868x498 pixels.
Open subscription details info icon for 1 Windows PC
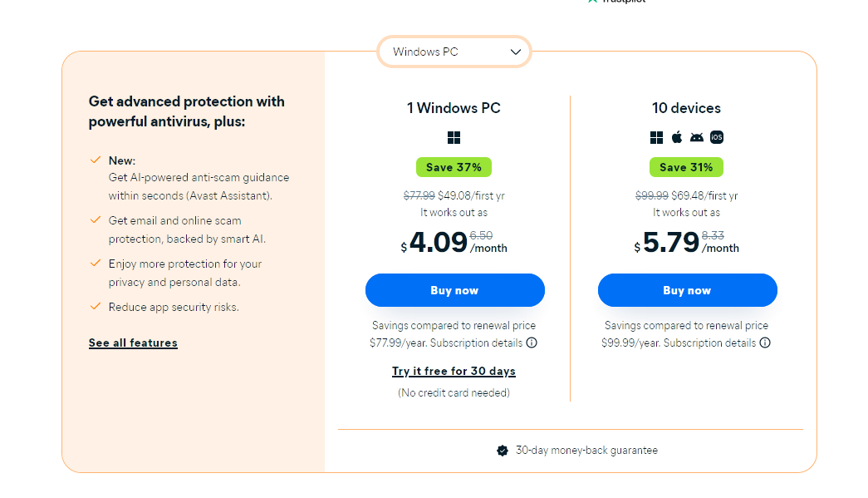pyautogui.click(x=532, y=343)
